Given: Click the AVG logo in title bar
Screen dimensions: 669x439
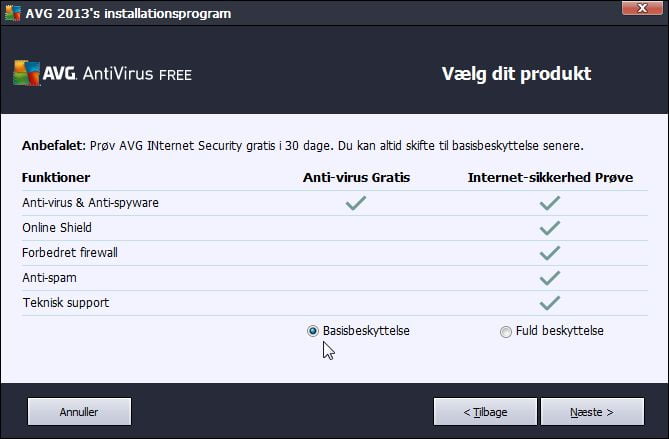Looking at the screenshot, I should pyautogui.click(x=12, y=13).
